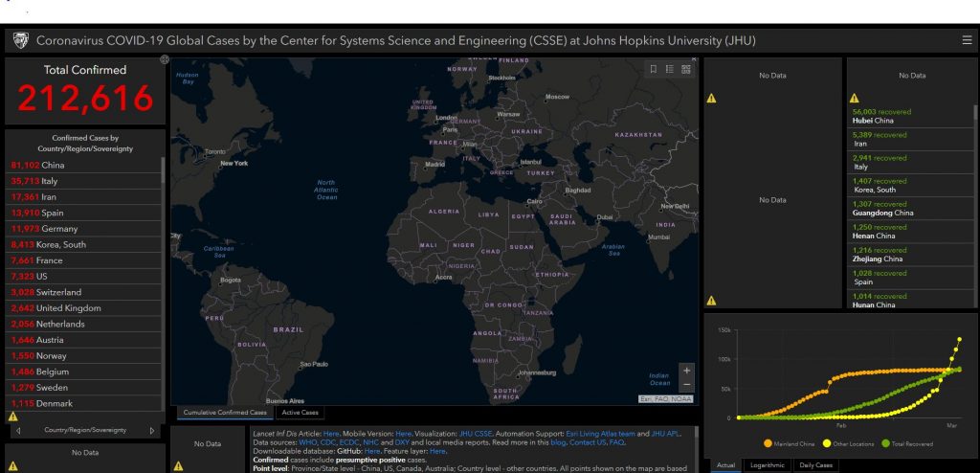Switch to the Active Cases tab
Viewport: 980px width, 473px height.
click(x=300, y=413)
